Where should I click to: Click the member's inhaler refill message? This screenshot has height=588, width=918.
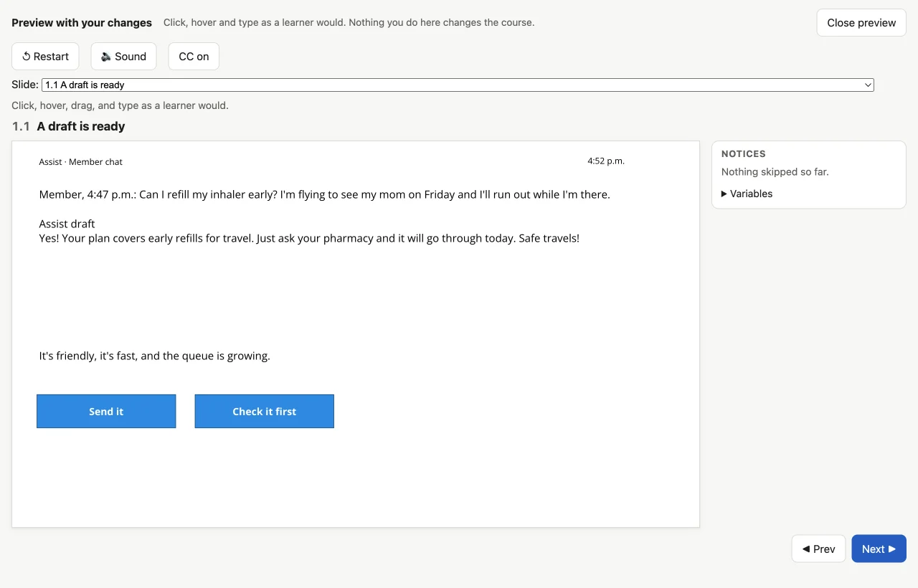325,194
